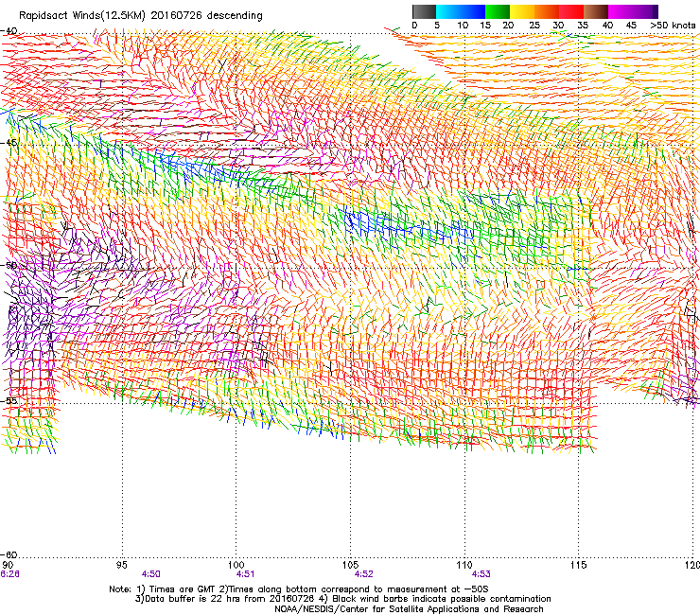Image resolution: width=700 pixels, height=615 pixels.
Task: Click the green 15-20 knots legend segment
Action: 498,11
